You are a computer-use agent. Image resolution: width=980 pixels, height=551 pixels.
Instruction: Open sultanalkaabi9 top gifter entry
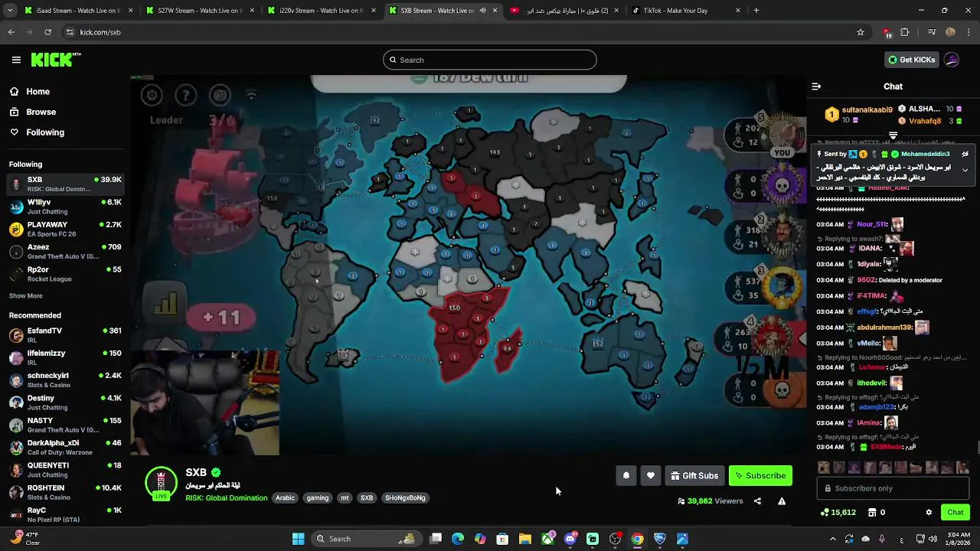click(859, 115)
